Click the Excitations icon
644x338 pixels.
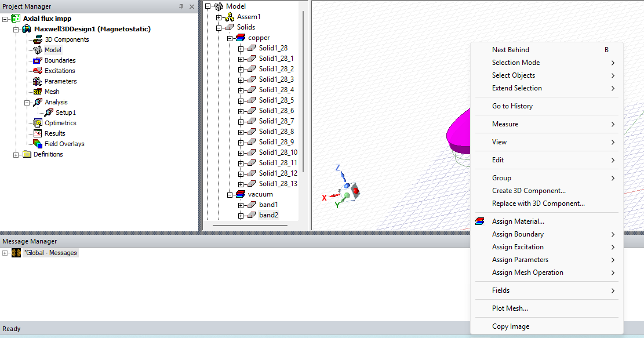pyautogui.click(x=37, y=71)
